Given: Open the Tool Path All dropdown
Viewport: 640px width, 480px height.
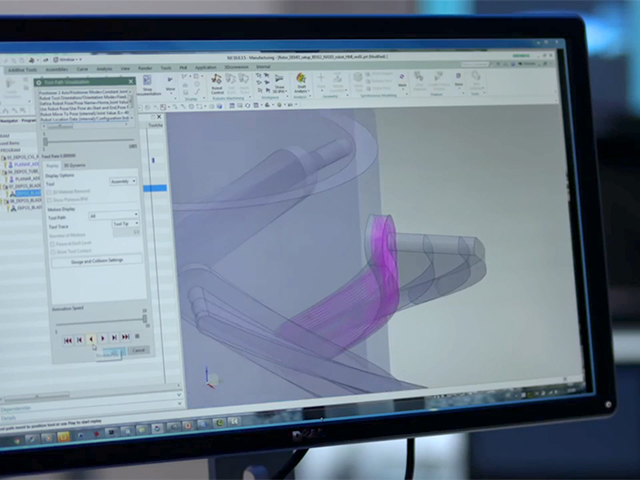Looking at the screenshot, I should tap(114, 215).
